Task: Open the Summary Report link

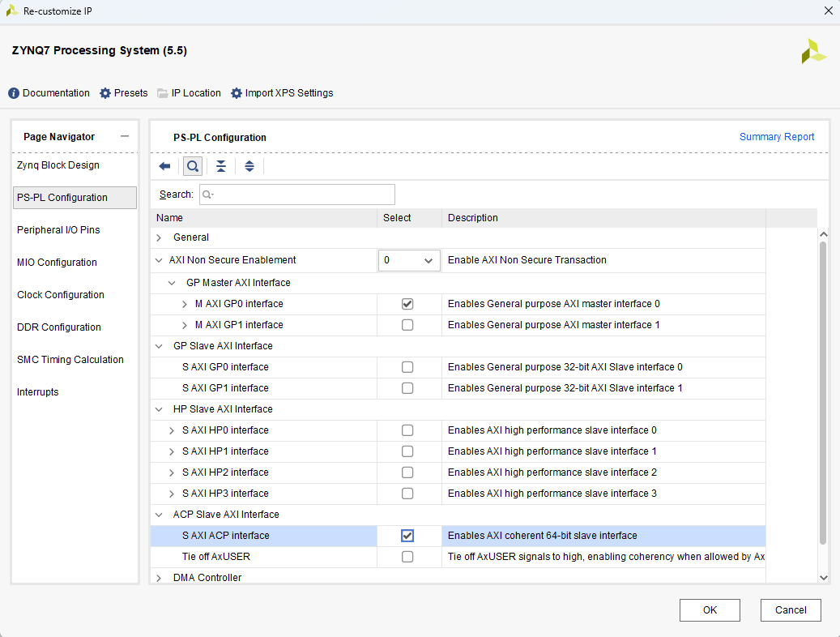Action: tap(777, 137)
